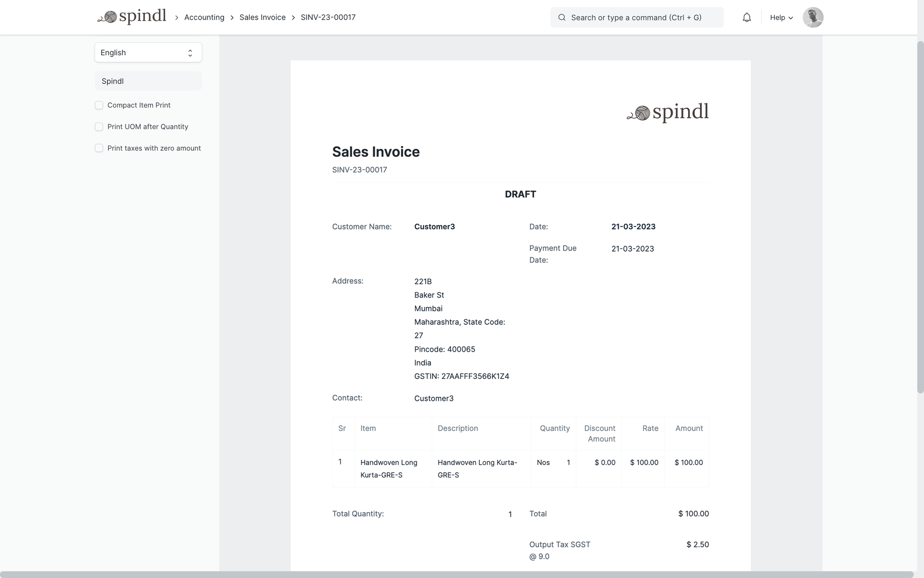Click inside the command search field
The image size is (924, 578).
(x=636, y=17)
